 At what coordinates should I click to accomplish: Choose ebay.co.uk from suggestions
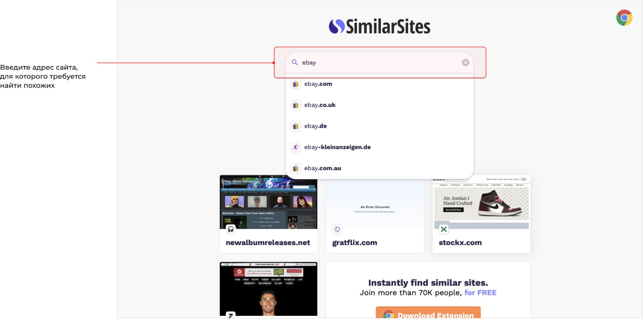pyautogui.click(x=320, y=105)
